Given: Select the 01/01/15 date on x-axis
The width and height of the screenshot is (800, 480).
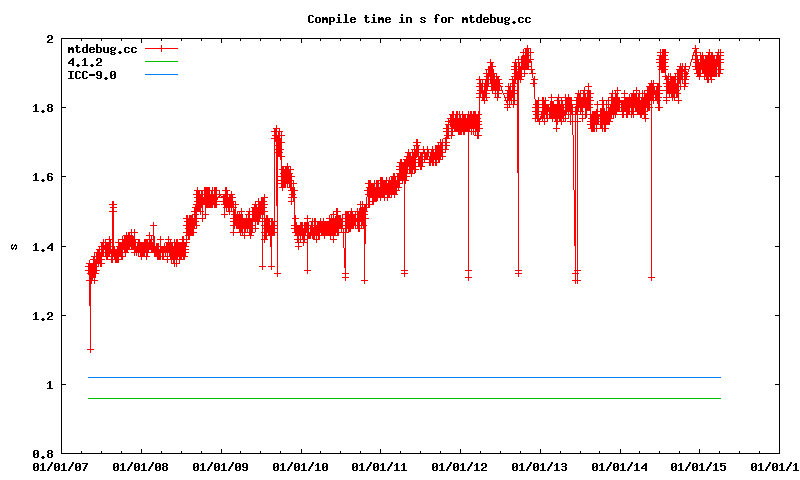Looking at the screenshot, I should click(x=699, y=466).
